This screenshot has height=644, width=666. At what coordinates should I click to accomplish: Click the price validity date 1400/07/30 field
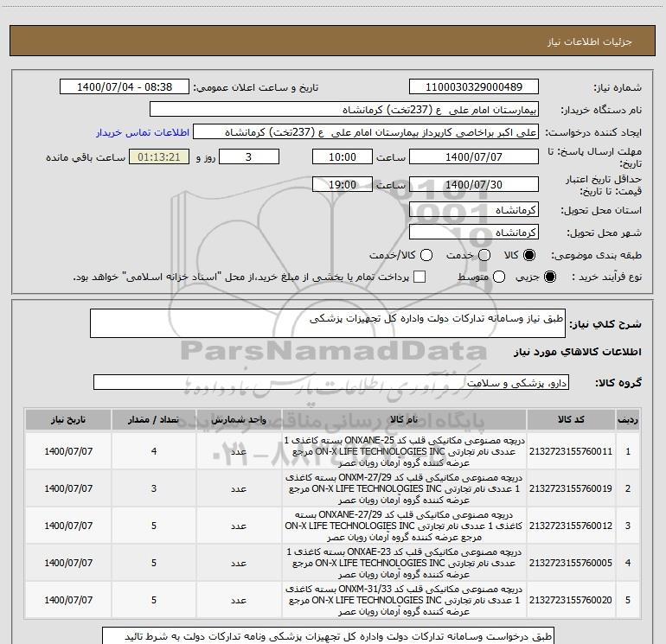(x=474, y=184)
